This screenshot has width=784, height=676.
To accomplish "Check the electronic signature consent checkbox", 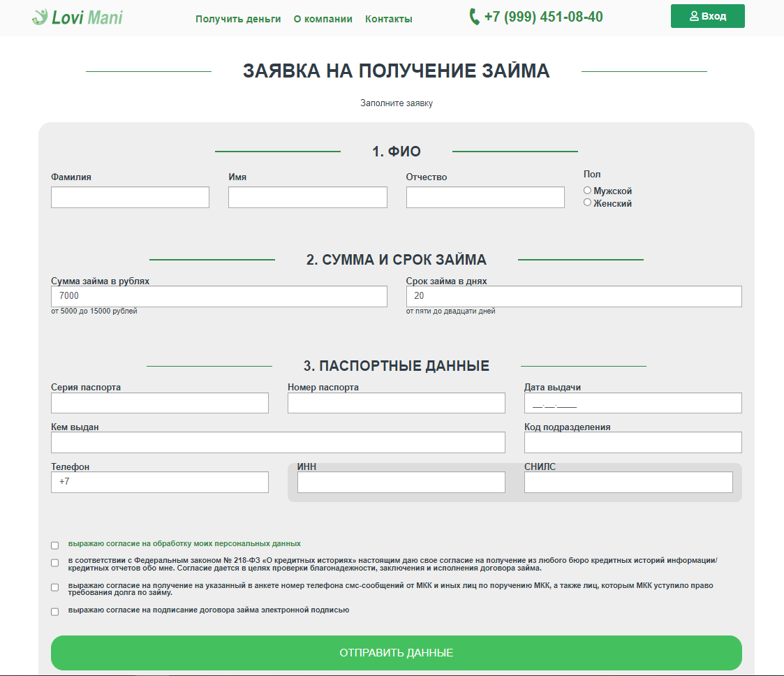I will [55, 612].
